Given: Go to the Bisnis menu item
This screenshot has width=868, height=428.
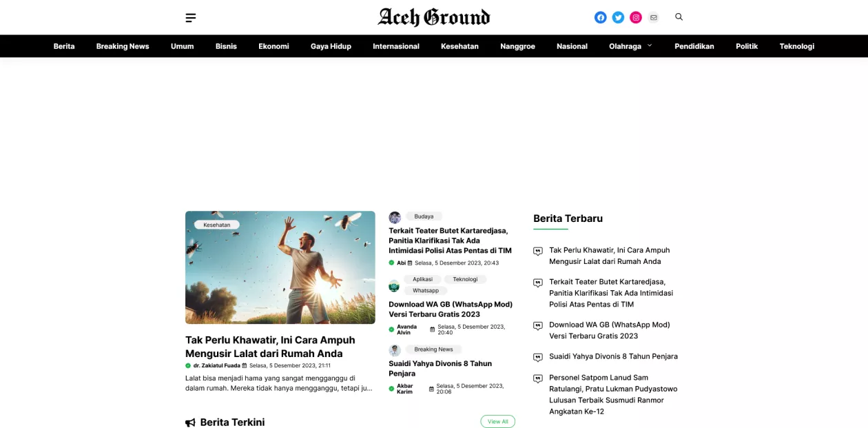Looking at the screenshot, I should [x=226, y=46].
